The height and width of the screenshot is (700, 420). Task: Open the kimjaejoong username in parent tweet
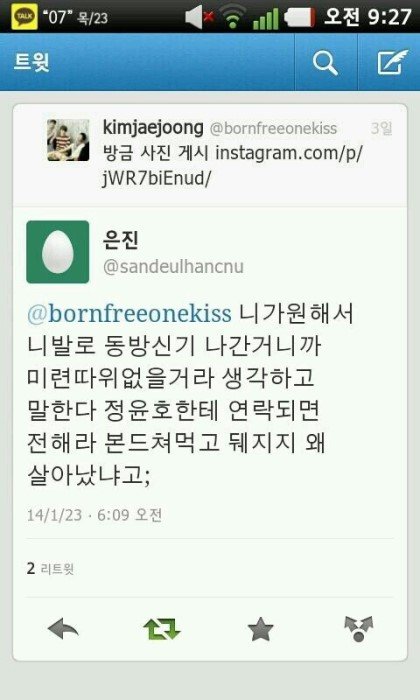[153, 128]
